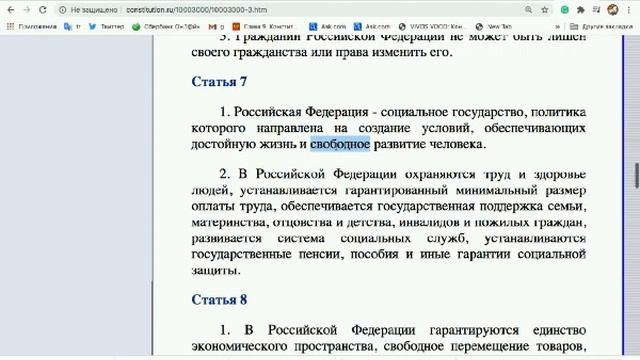The height and width of the screenshot is (360, 640).
Task: Click the 'Статья 7' heading
Action: pyautogui.click(x=219, y=82)
